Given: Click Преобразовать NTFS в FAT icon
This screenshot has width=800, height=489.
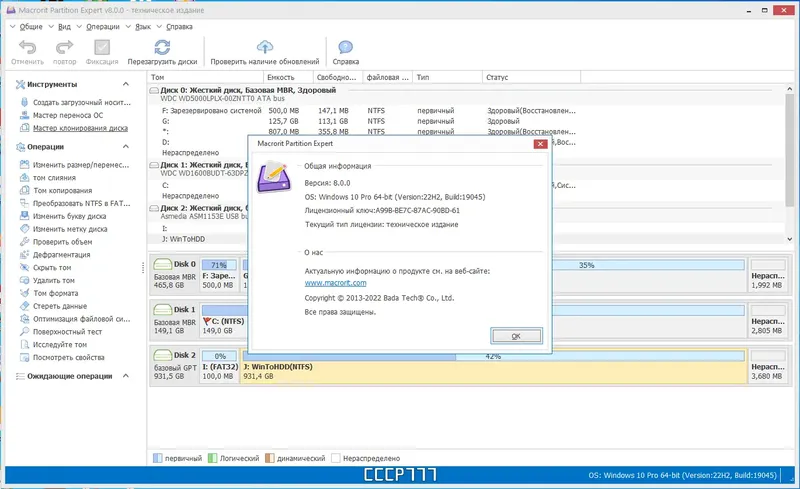Looking at the screenshot, I should (x=24, y=203).
